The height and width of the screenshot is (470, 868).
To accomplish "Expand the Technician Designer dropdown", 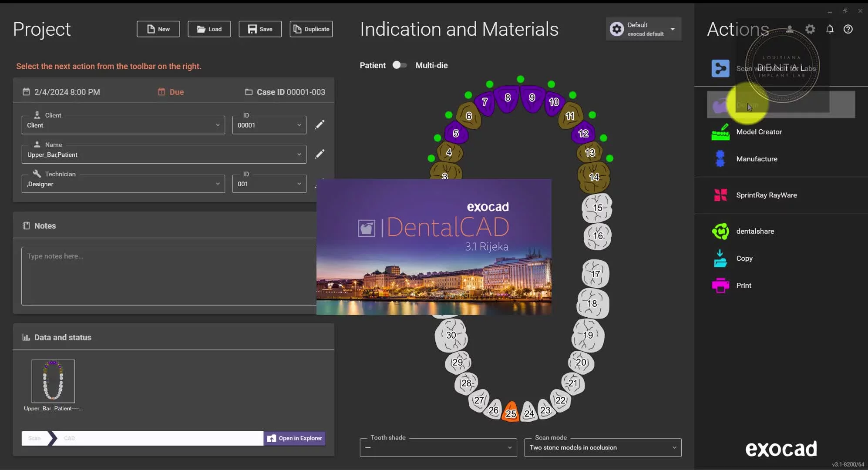I will (123, 184).
